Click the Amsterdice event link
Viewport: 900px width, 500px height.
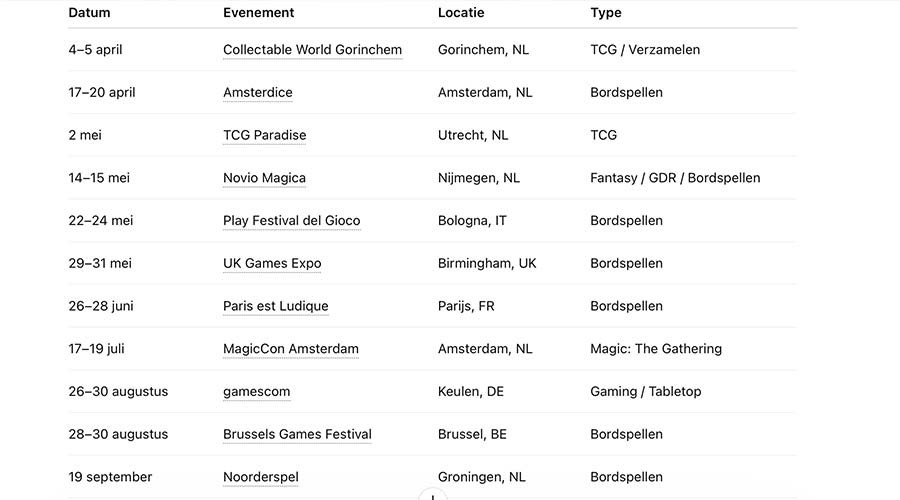[x=258, y=93]
